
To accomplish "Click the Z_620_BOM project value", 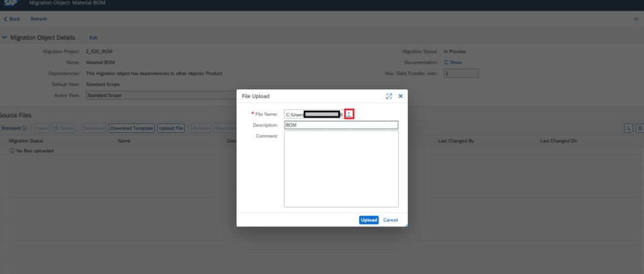I will (x=99, y=52).
